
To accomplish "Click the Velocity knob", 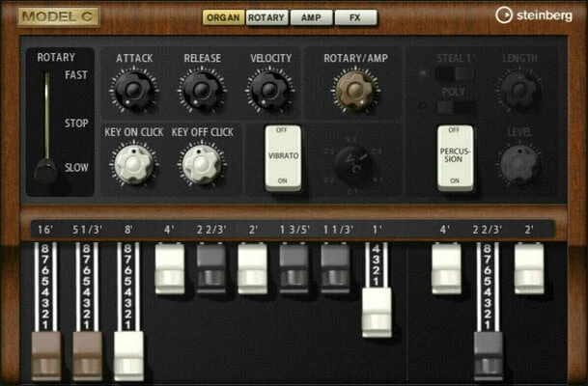I will click(269, 91).
